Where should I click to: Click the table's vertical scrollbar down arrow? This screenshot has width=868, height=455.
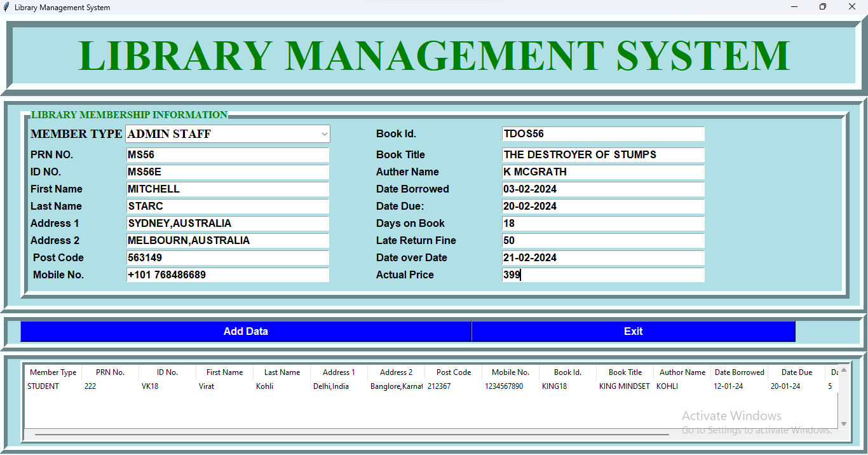[844, 424]
